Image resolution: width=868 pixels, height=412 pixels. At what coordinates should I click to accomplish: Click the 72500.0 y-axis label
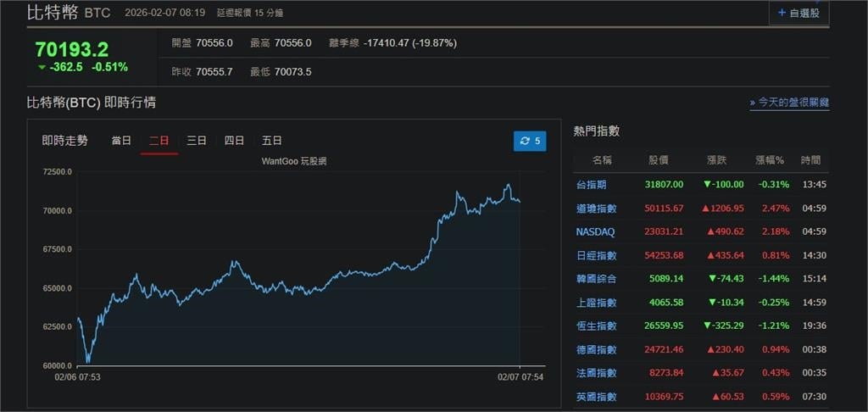pos(57,171)
